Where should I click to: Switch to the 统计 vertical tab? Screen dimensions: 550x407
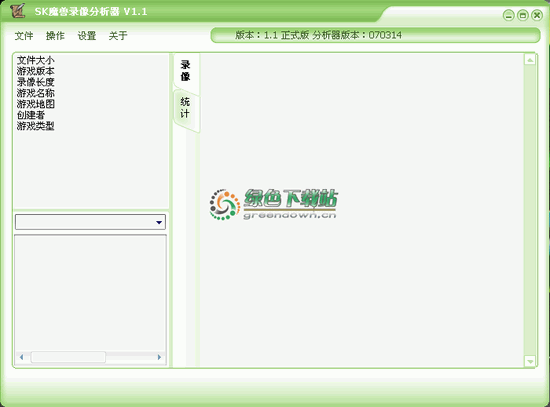click(x=186, y=108)
